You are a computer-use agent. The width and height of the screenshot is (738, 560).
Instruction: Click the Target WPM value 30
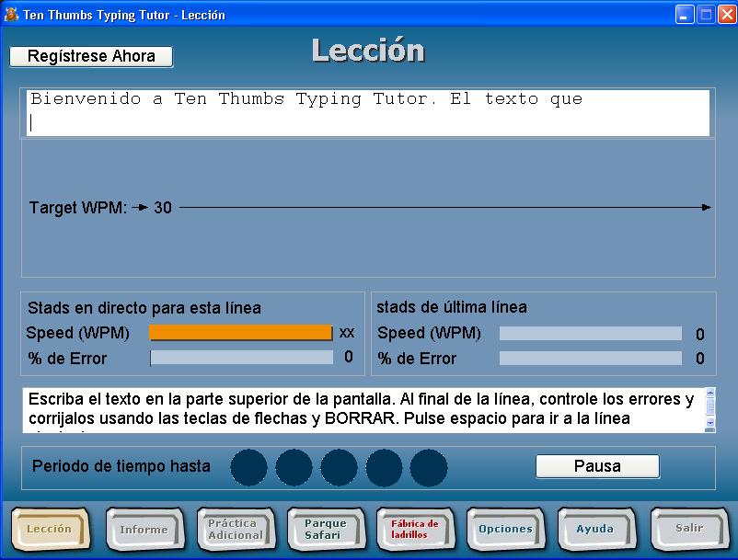pyautogui.click(x=163, y=207)
